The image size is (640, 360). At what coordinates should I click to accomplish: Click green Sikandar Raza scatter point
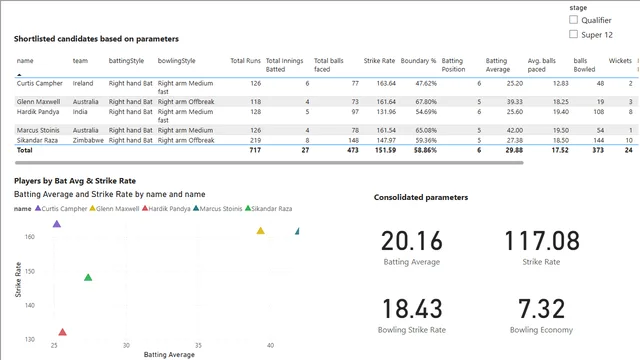click(x=88, y=278)
